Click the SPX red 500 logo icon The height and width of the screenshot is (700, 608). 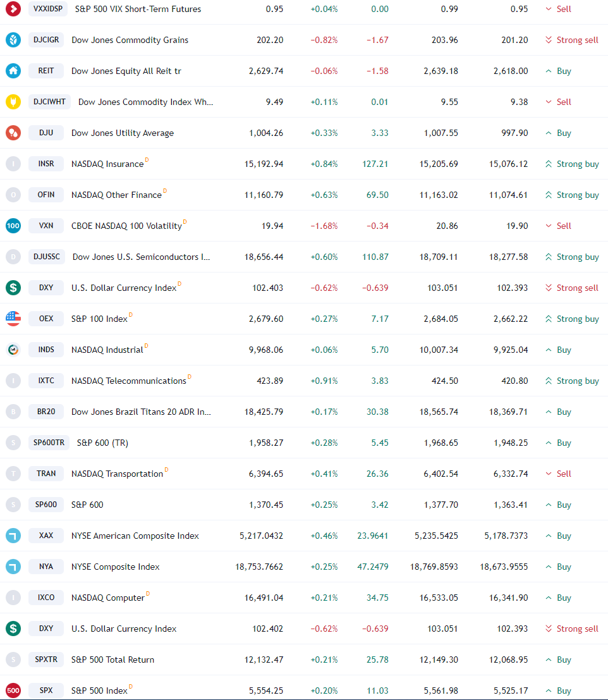point(13,690)
